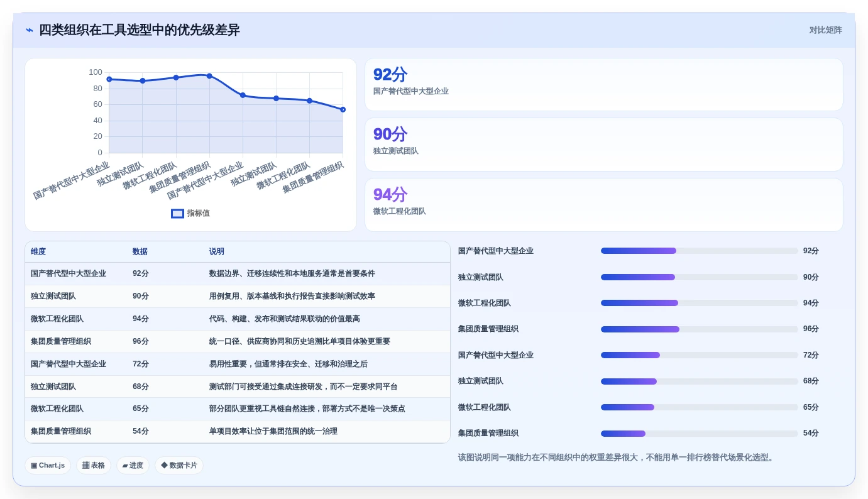868x499 pixels.
Task: Click the progress bar labeled 92分
Action: pos(700,251)
